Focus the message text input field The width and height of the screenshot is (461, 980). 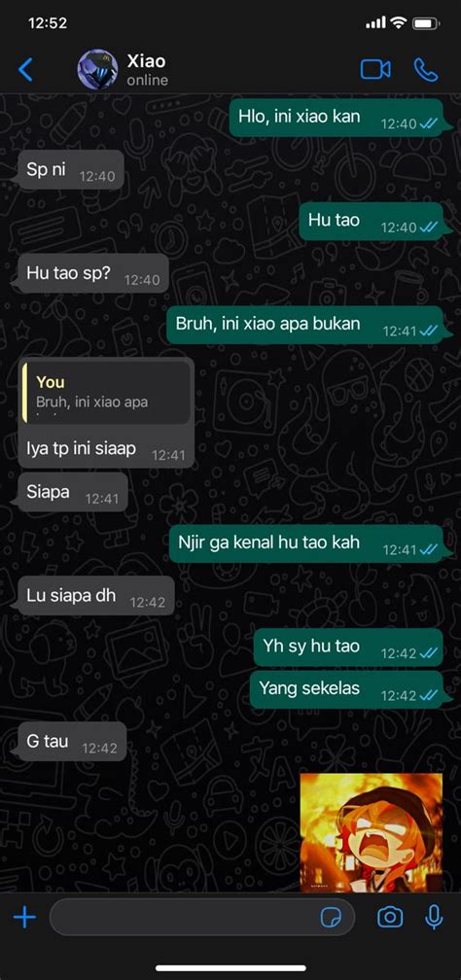point(202,918)
